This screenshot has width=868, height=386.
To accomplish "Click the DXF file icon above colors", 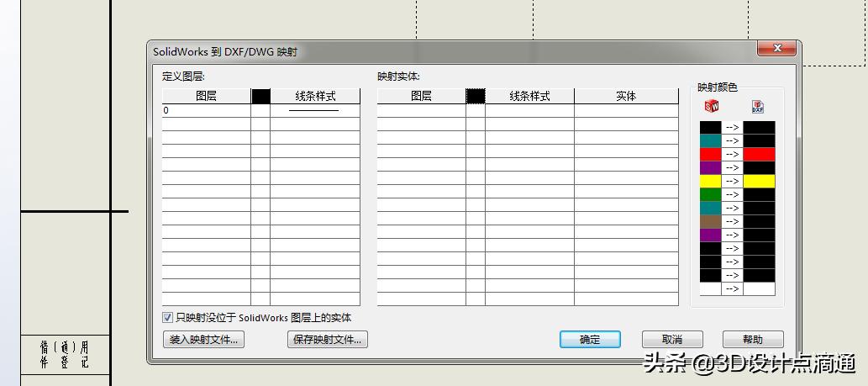I will (758, 107).
